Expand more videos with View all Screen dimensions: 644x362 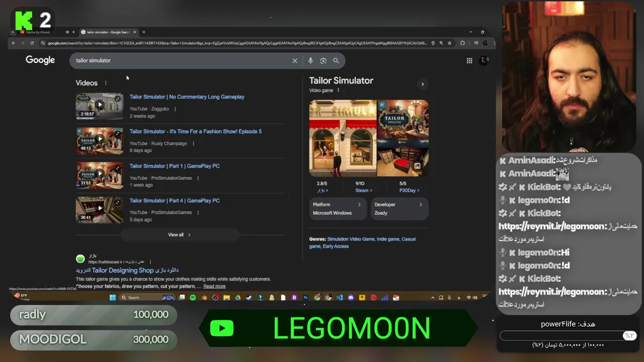(180, 235)
